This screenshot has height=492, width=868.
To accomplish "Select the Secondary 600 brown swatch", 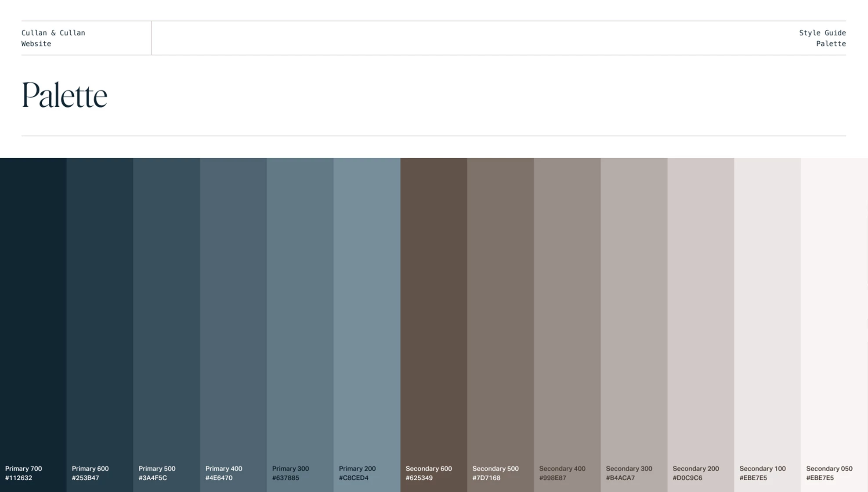I will (434, 307).
